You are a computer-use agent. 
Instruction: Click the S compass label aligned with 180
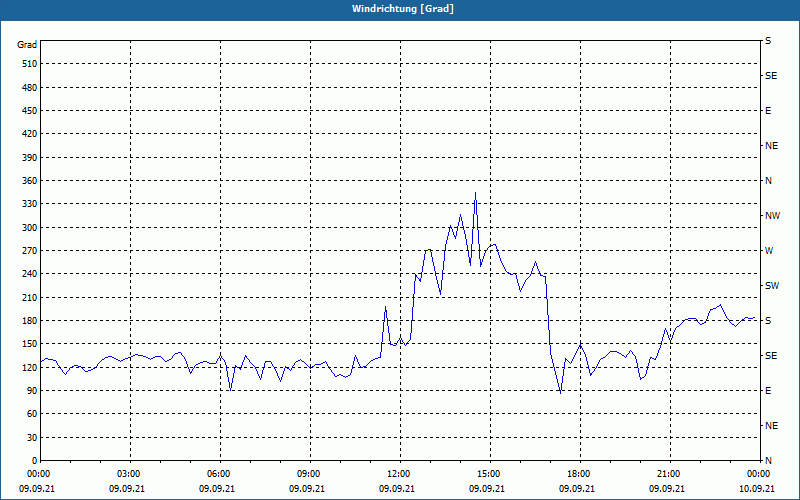point(768,321)
